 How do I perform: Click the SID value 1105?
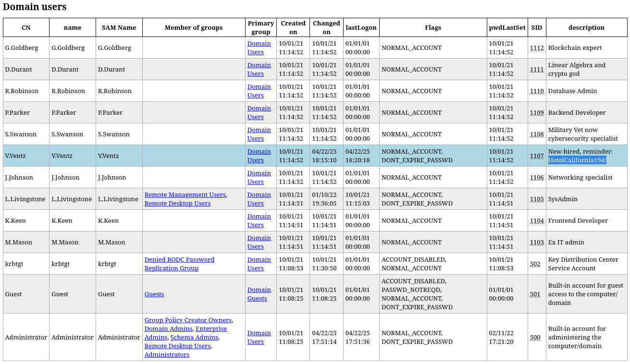click(x=537, y=199)
